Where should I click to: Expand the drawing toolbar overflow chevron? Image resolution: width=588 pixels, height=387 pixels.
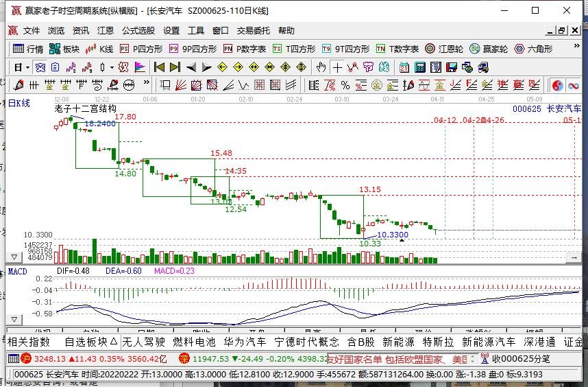[x=146, y=82]
